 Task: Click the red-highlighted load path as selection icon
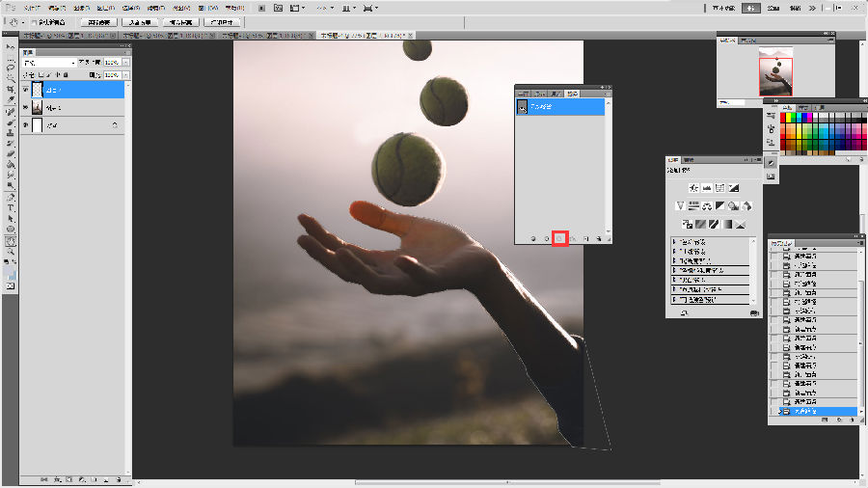558,236
